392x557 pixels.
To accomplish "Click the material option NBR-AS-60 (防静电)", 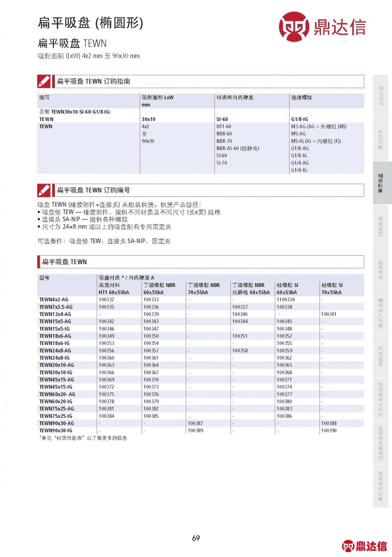I will (238, 148).
